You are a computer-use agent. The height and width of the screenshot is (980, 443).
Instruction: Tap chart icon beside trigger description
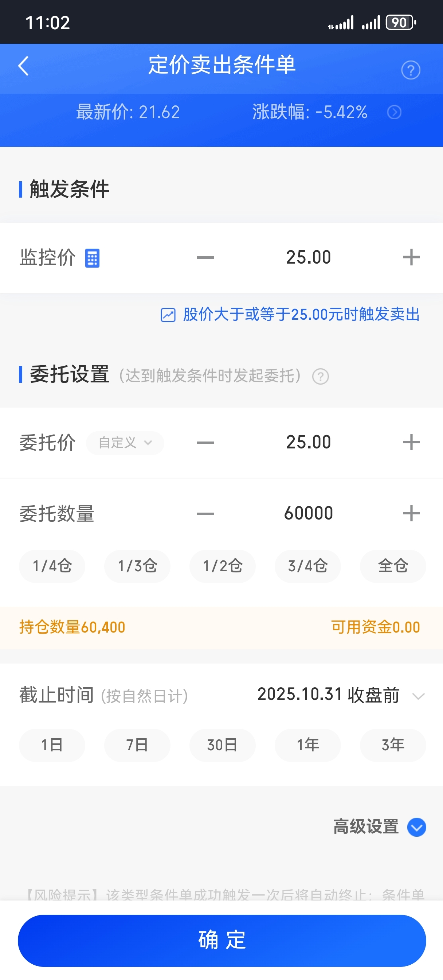click(168, 315)
